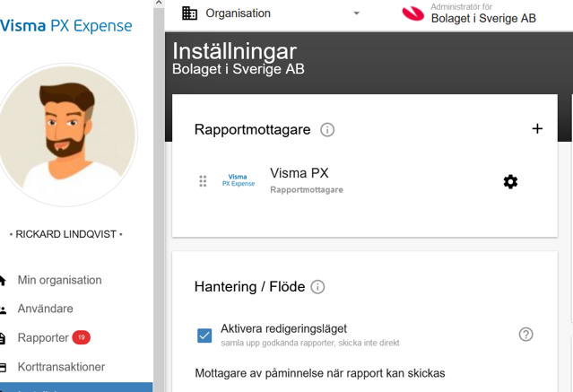Viewport: 573px width, 392px height.
Task: Open Rapporter menu item
Action: point(43,337)
